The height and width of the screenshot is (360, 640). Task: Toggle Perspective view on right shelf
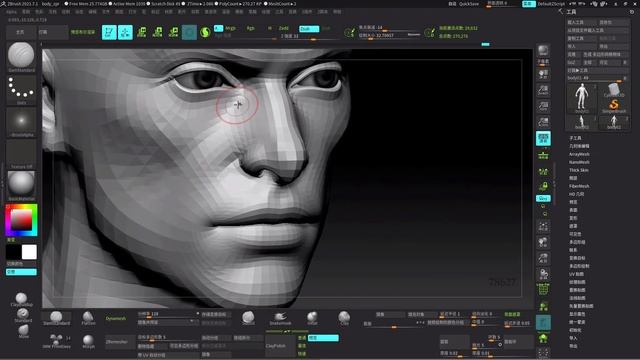click(543, 139)
